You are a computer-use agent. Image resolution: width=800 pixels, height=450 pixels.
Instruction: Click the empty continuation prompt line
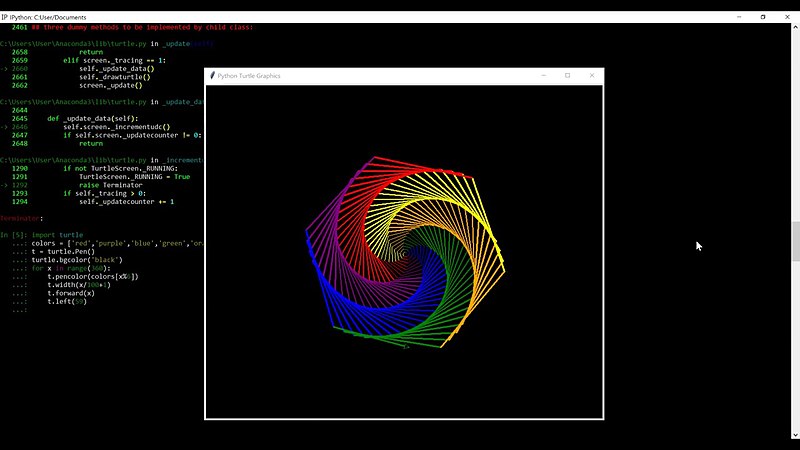pyautogui.click(x=19, y=310)
